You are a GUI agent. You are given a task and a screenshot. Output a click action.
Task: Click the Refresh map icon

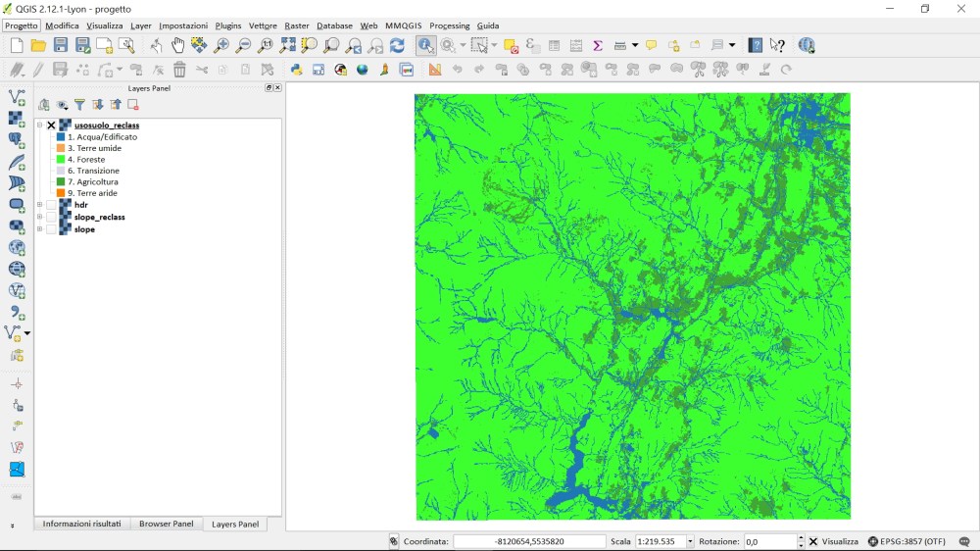pos(397,45)
